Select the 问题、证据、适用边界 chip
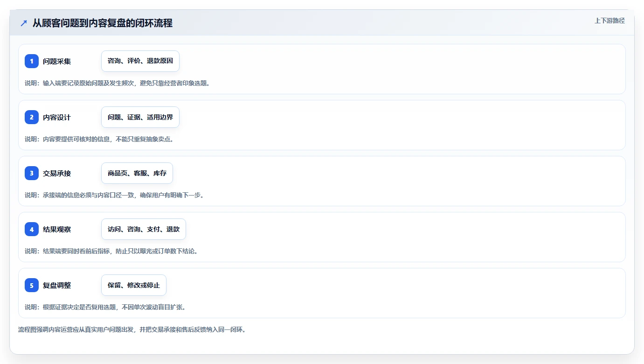644x364 pixels. [140, 117]
